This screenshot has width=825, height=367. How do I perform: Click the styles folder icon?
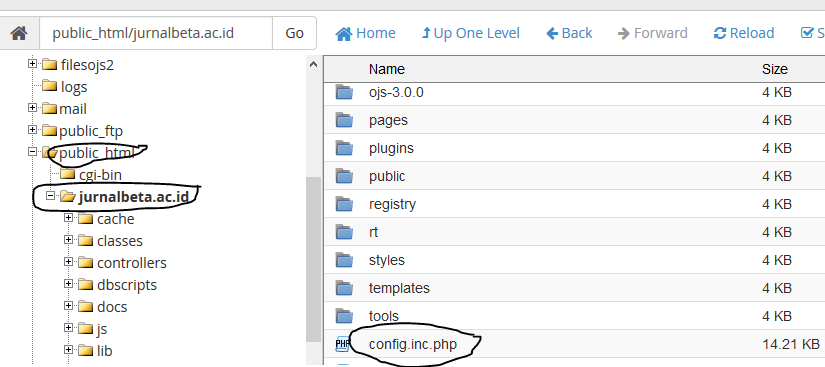[344, 260]
